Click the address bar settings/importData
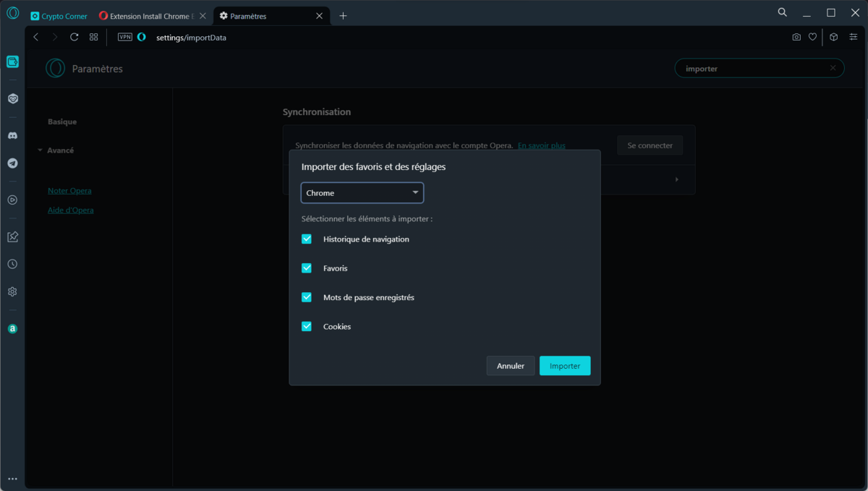This screenshot has height=491, width=868. tap(191, 37)
